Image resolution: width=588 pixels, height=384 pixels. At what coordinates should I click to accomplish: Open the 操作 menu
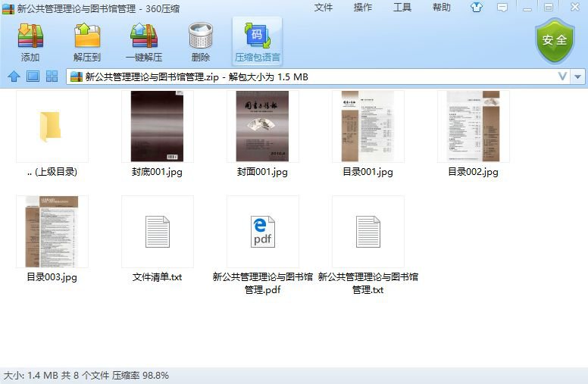[363, 7]
